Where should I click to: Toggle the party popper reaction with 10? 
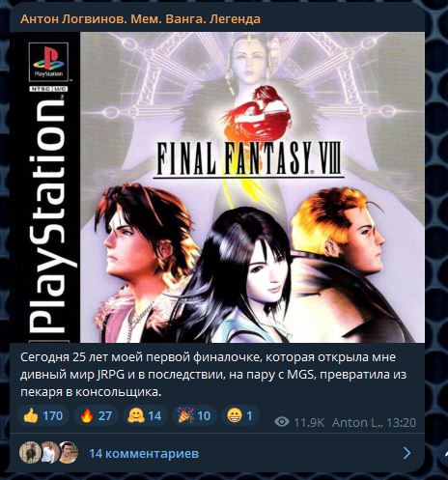pyautogui.click(x=194, y=415)
